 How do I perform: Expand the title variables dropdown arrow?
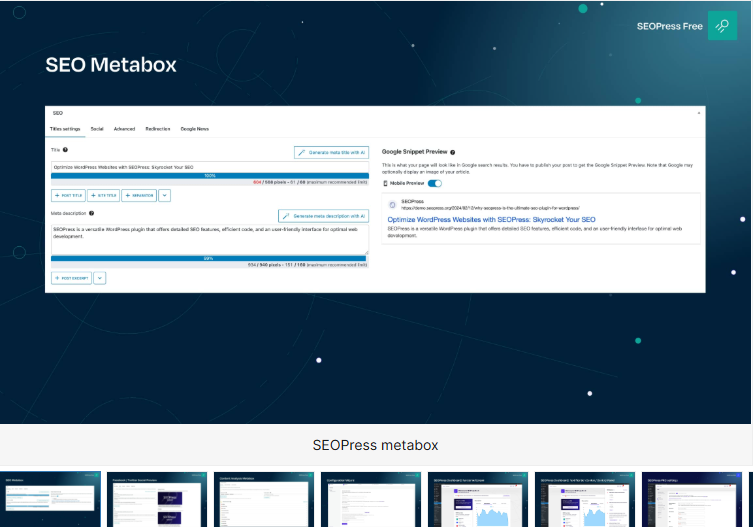point(165,195)
